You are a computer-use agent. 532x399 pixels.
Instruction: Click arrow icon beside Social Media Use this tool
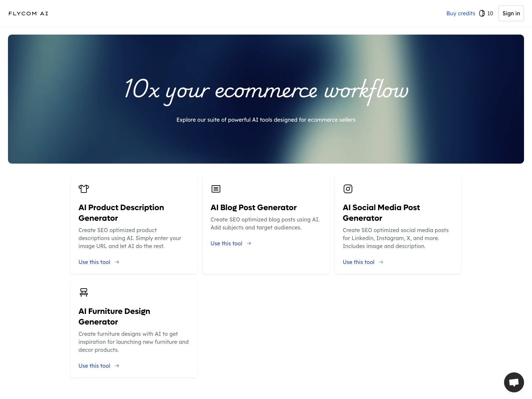pos(381,262)
